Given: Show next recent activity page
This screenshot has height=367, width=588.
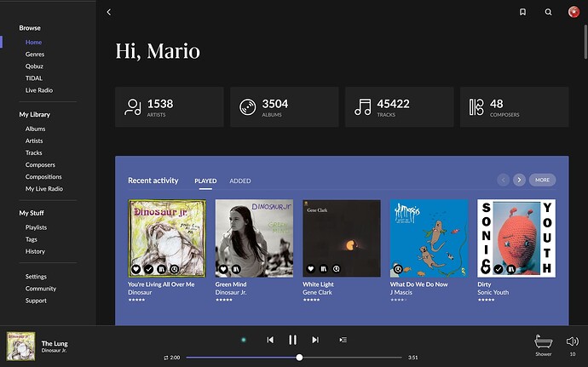Looking at the screenshot, I should click(519, 180).
